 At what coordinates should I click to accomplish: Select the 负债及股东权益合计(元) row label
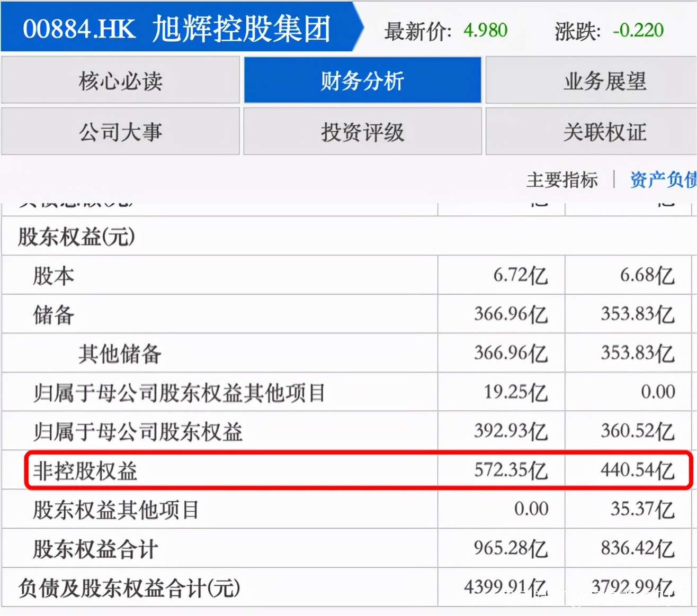tap(129, 588)
